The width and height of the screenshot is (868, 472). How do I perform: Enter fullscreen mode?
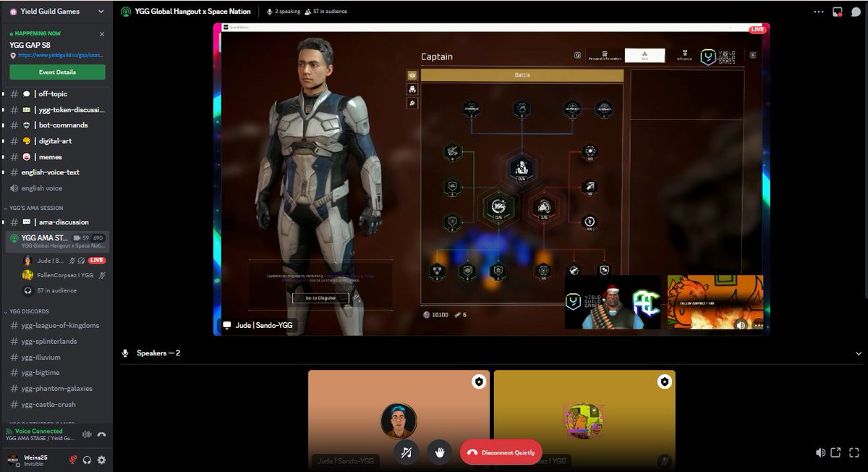click(x=854, y=452)
